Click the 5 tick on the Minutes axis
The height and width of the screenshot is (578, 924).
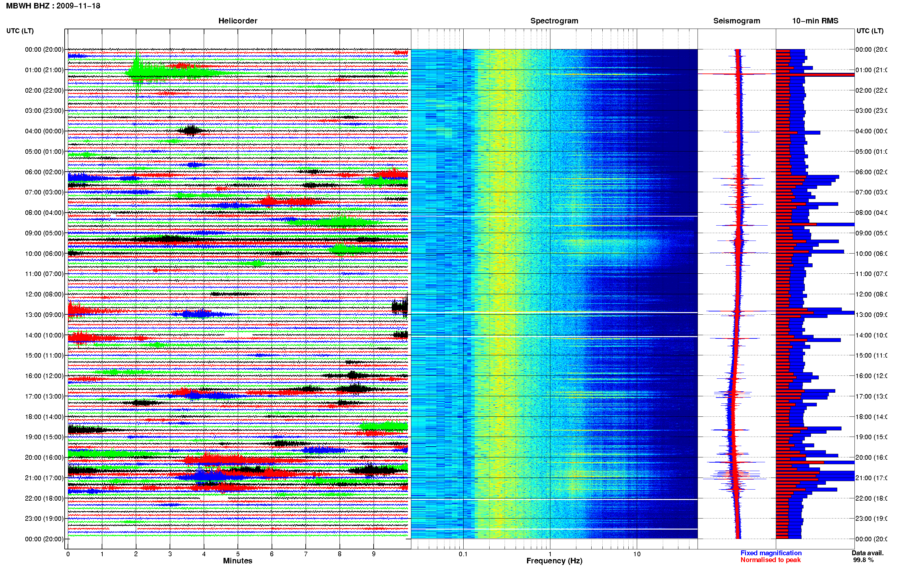[x=238, y=554]
